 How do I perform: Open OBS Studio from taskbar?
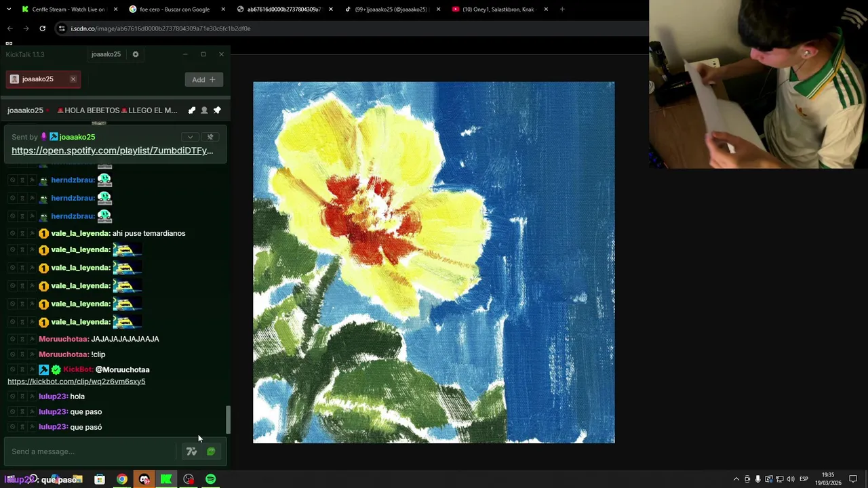point(189,480)
